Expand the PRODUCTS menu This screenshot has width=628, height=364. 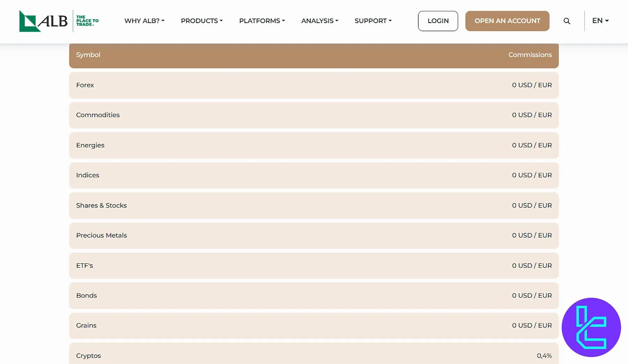[202, 21]
